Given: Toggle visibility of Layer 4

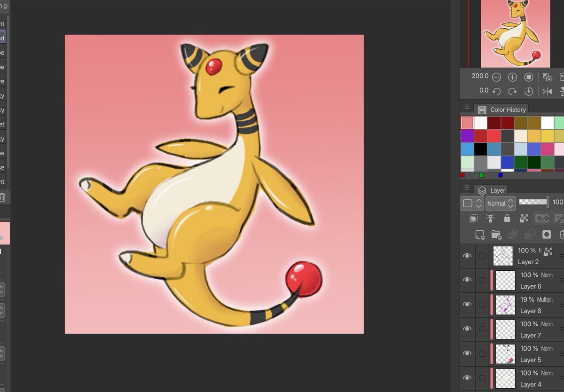Looking at the screenshot, I should click(467, 378).
